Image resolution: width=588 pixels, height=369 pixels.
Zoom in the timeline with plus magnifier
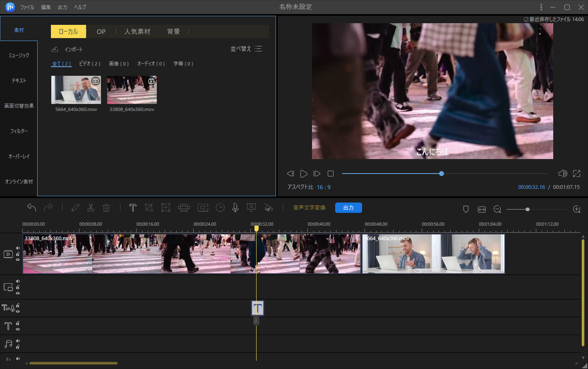tap(577, 210)
